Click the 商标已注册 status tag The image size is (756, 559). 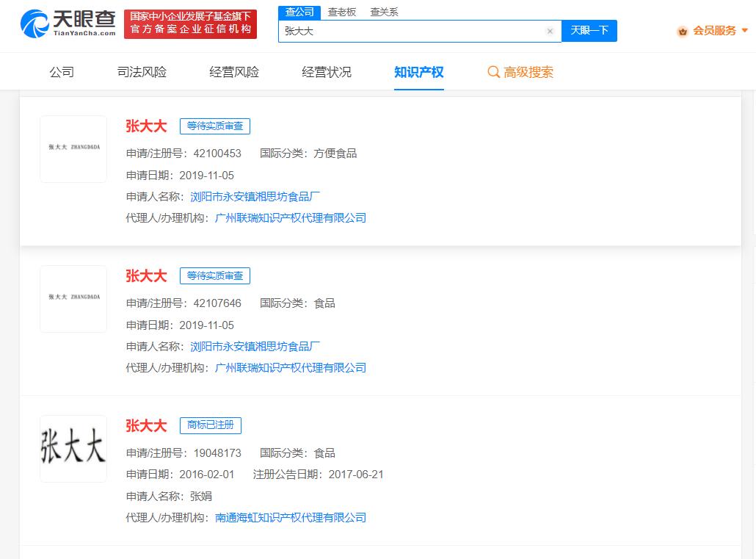click(x=211, y=425)
